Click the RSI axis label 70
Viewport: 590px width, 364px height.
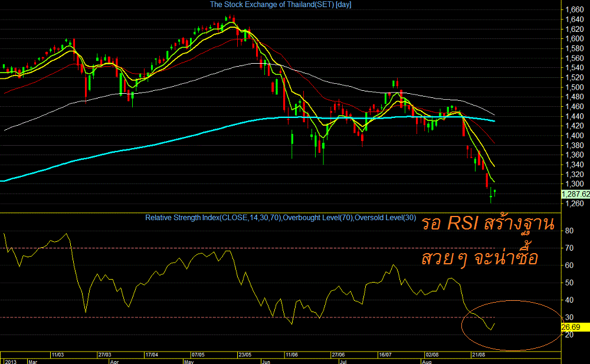pyautogui.click(x=569, y=248)
